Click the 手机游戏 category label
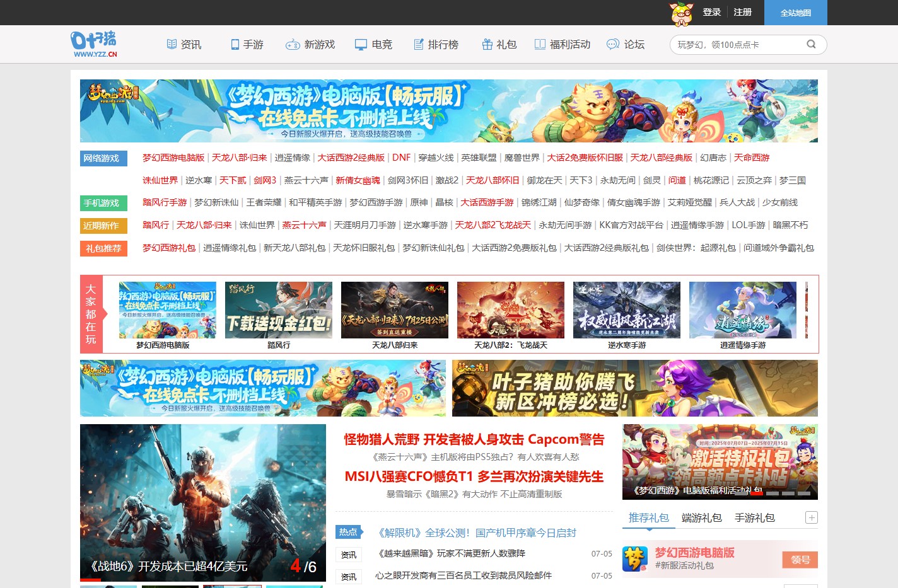 pos(103,203)
